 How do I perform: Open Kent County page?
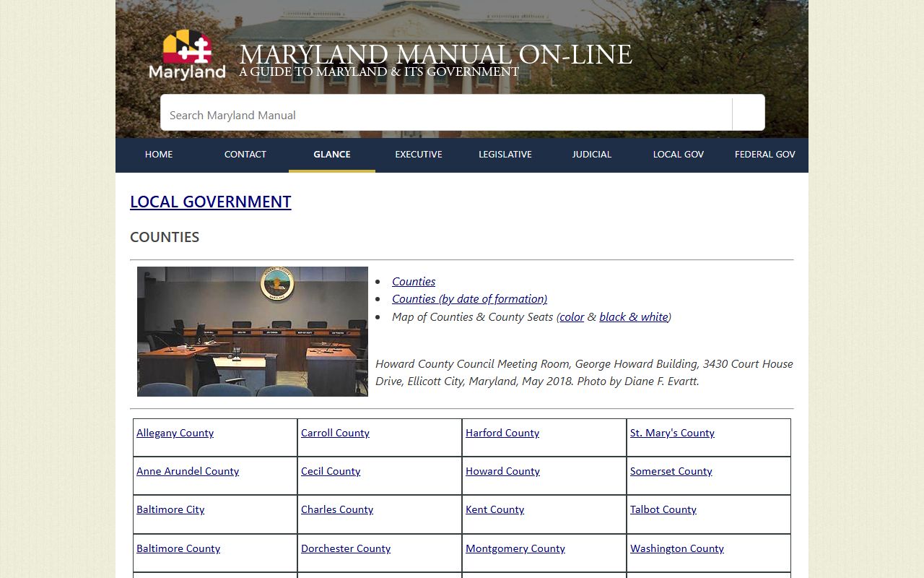tap(494, 509)
